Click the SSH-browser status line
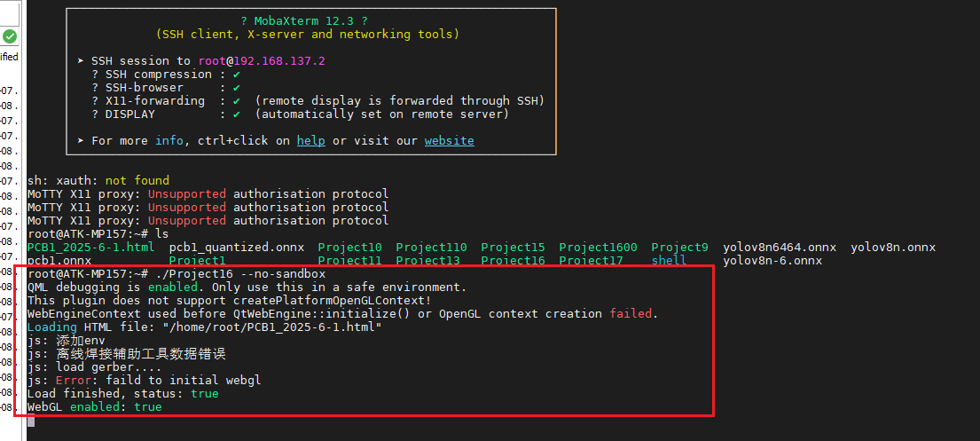Screen dimensions: 980x441 [166, 88]
